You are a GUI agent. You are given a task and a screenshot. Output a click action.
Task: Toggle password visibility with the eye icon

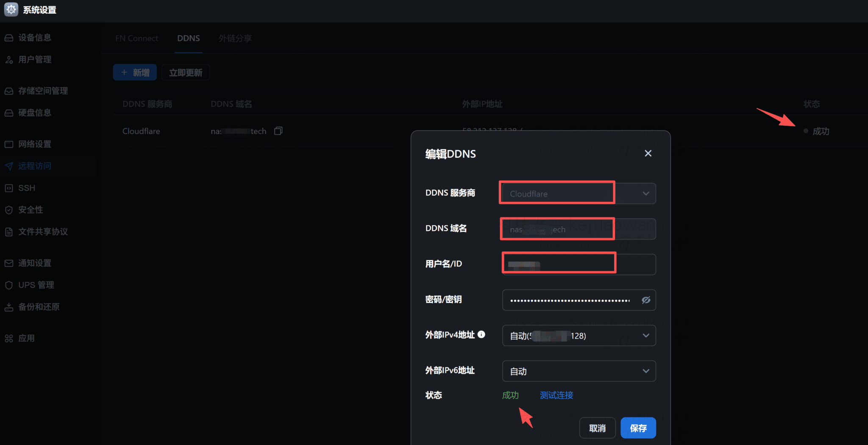point(646,300)
